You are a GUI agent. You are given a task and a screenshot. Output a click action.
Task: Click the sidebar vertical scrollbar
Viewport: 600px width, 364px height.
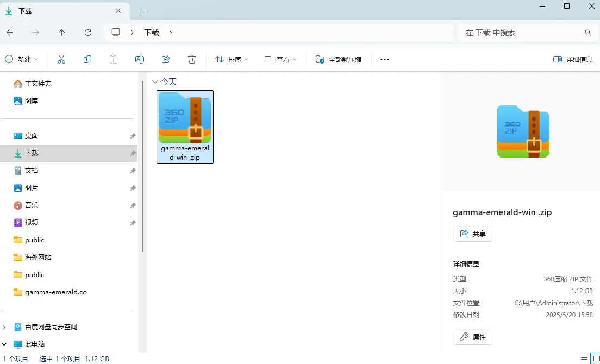point(142,166)
